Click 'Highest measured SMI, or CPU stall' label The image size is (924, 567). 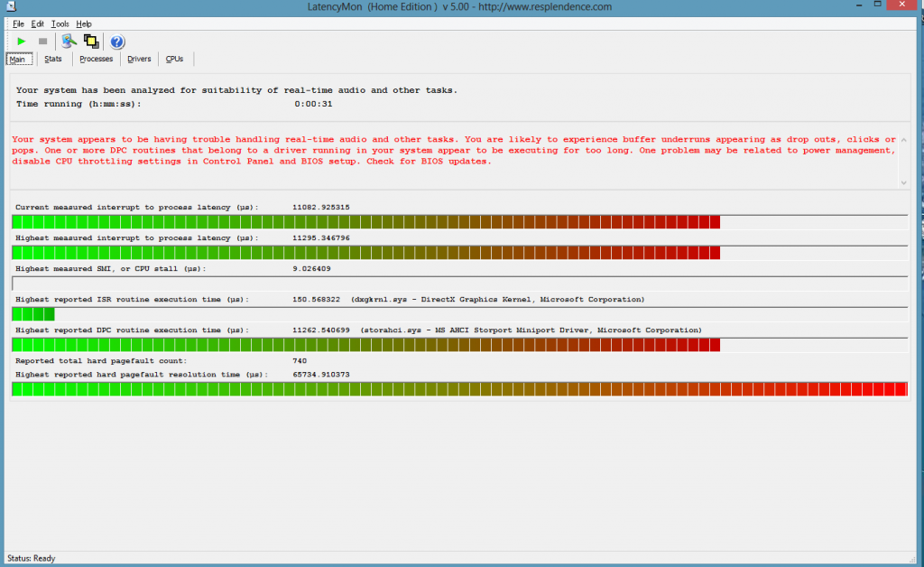click(x=111, y=269)
